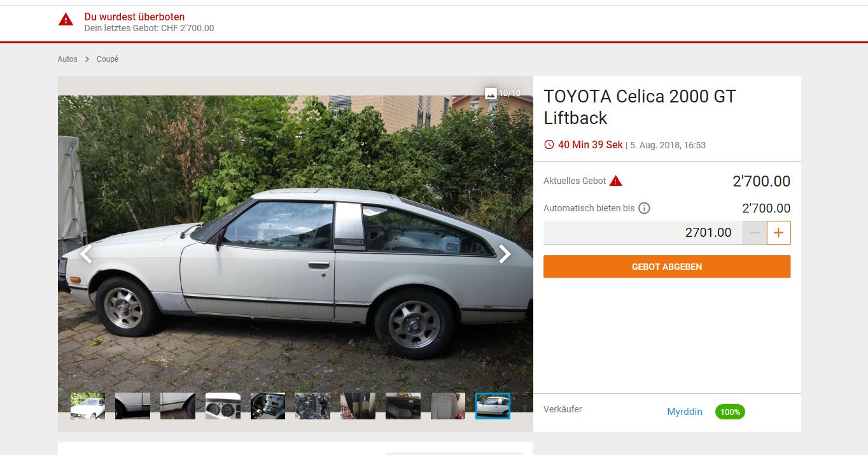Show the next car photo with right arrow
The image size is (868, 455).
pyautogui.click(x=505, y=254)
